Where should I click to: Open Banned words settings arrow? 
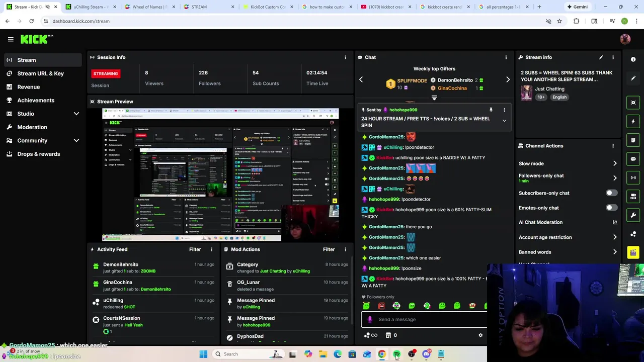[615, 252]
